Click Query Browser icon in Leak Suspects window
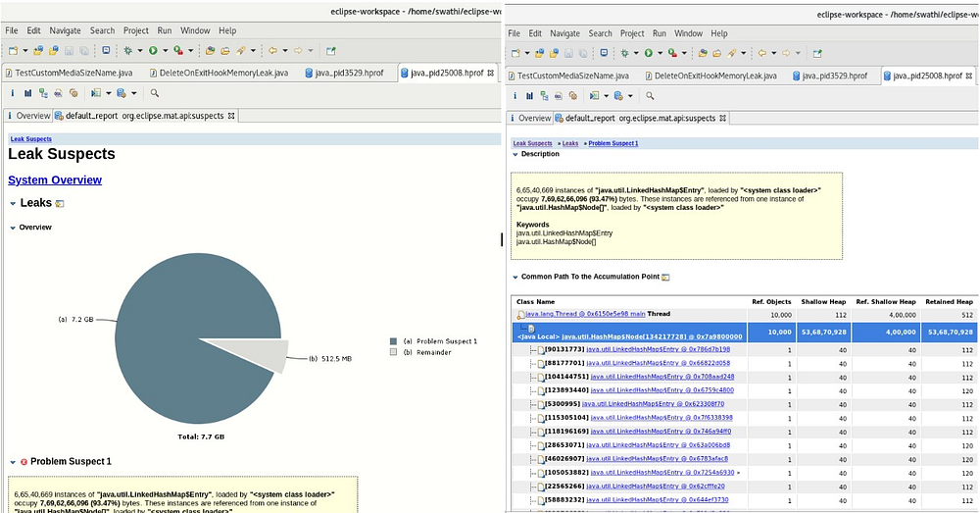 [122, 93]
